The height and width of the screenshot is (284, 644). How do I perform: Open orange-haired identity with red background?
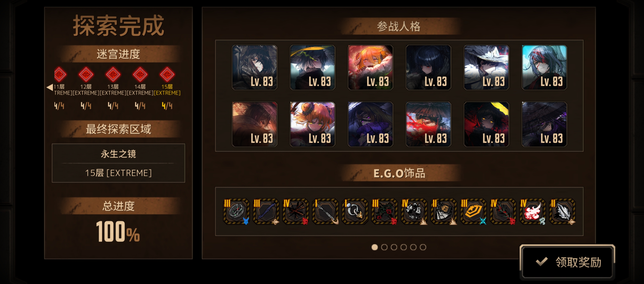point(370,67)
